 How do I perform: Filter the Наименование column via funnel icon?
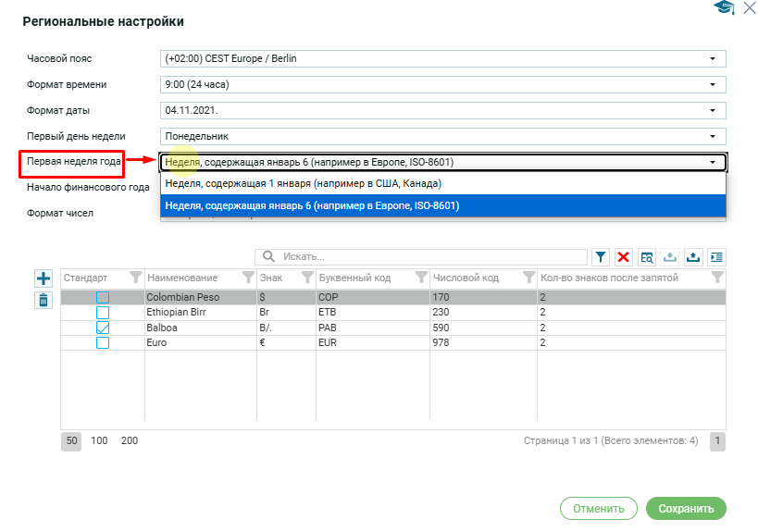247,278
